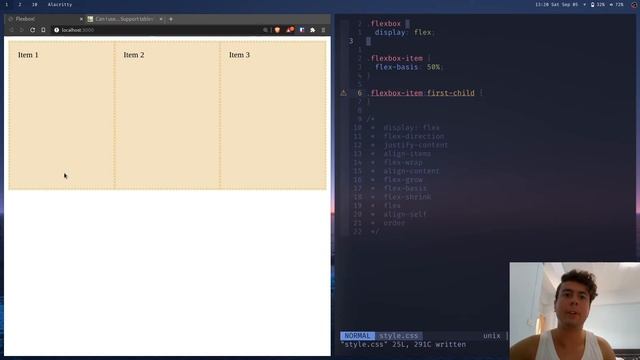Click '.flexbox-item' selector on line 2
The width and height of the screenshot is (640, 360).
tap(395, 58)
